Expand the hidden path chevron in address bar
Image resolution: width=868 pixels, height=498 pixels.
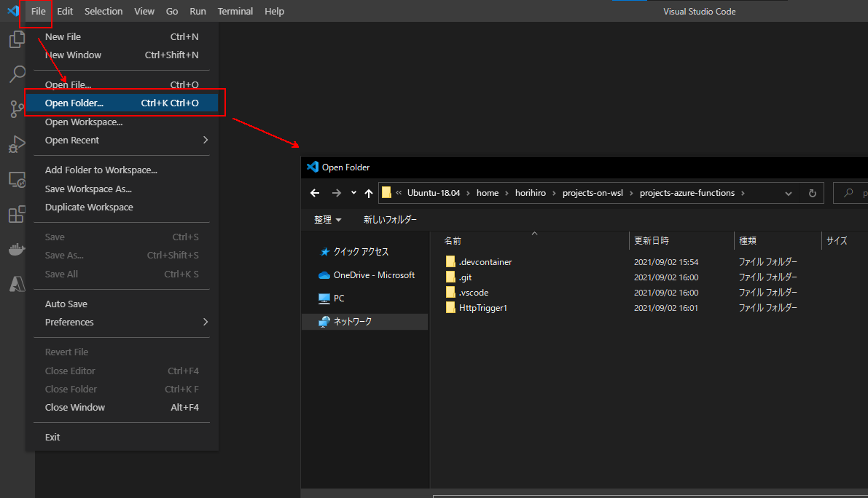click(399, 192)
